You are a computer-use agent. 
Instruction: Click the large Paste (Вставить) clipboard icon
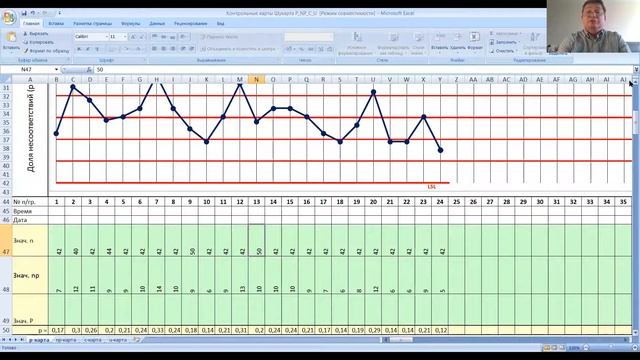point(11,38)
